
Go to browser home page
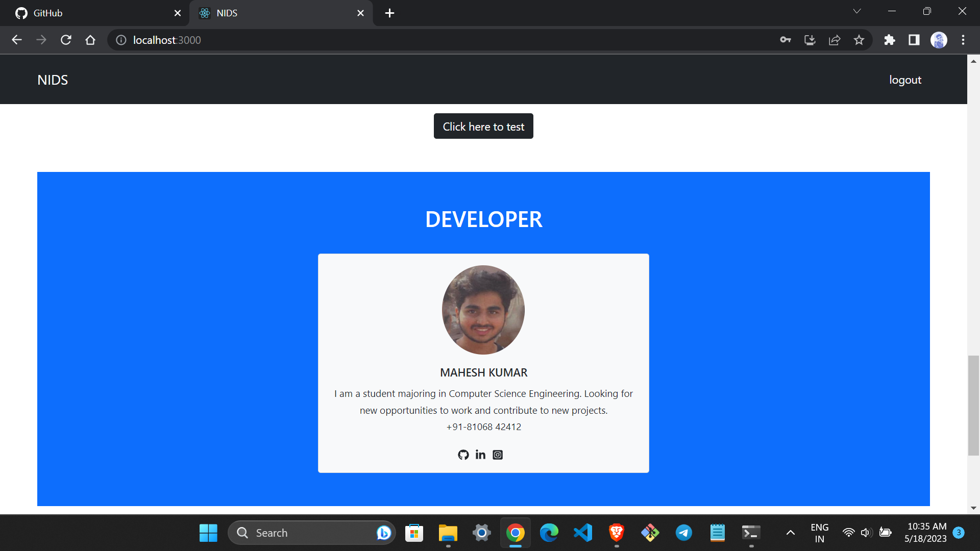[90, 40]
